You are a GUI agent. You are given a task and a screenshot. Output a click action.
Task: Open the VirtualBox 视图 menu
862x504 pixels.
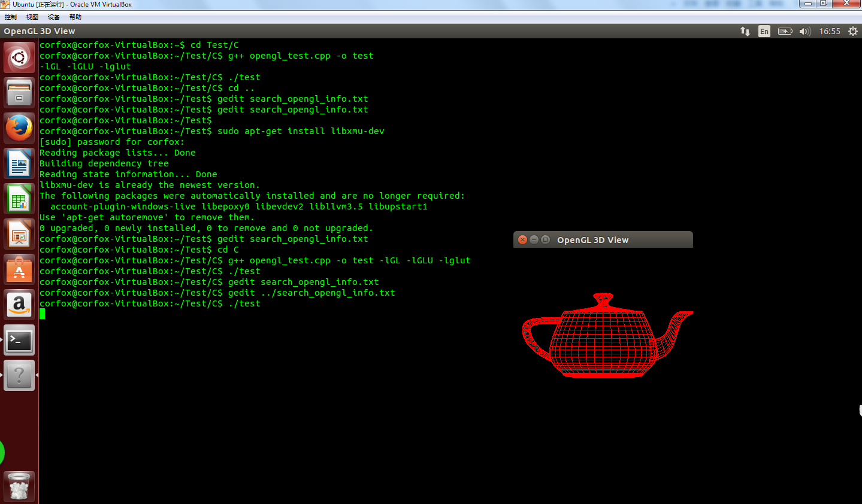pyautogui.click(x=32, y=17)
